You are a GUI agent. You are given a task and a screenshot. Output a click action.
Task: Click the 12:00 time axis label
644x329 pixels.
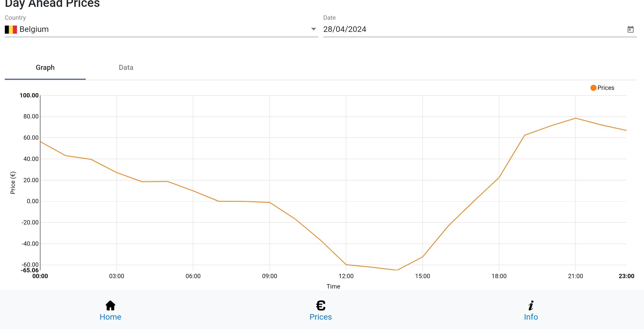point(346,276)
